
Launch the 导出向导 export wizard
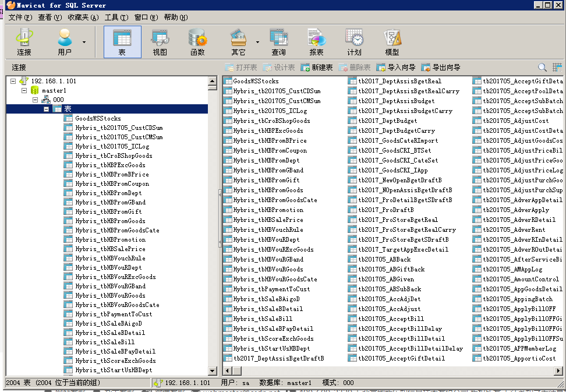click(441, 67)
